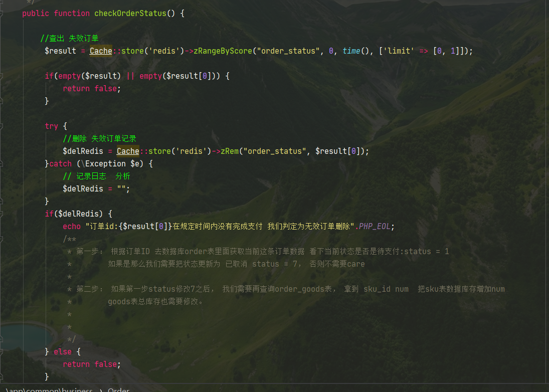Click the zRem method call

point(229,151)
